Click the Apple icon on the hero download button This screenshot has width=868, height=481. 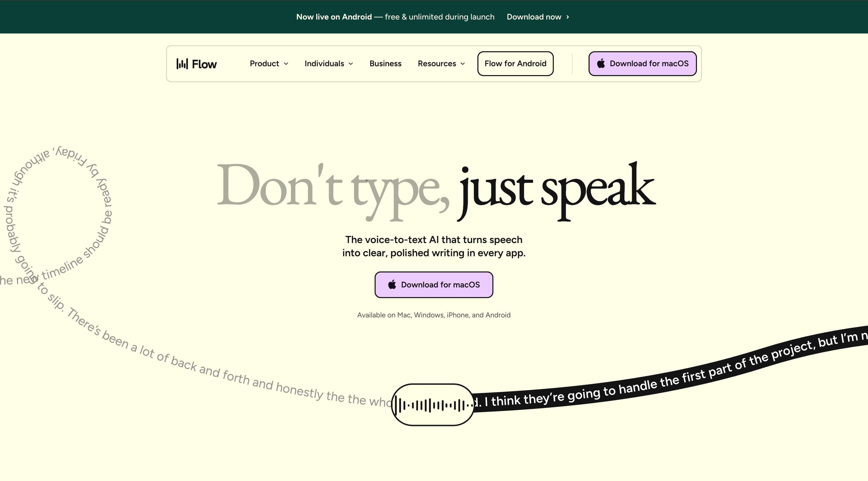[x=392, y=285]
